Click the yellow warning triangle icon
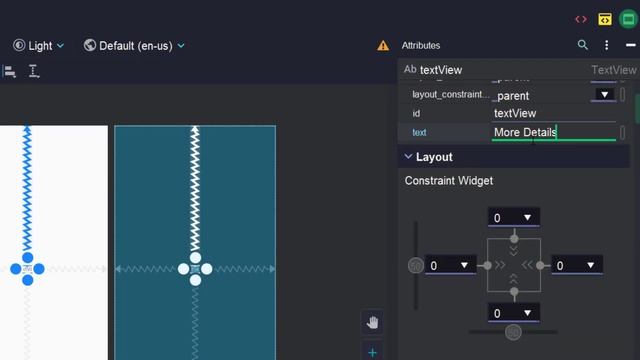 click(x=383, y=46)
